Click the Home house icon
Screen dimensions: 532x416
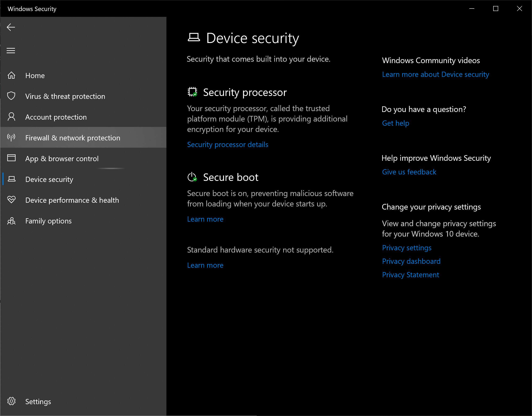11,75
